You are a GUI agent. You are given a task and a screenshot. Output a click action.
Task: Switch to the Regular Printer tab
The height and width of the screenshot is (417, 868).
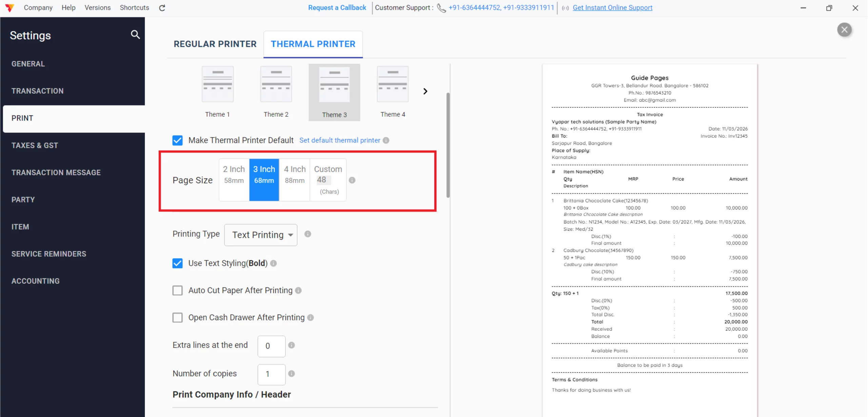coord(215,44)
